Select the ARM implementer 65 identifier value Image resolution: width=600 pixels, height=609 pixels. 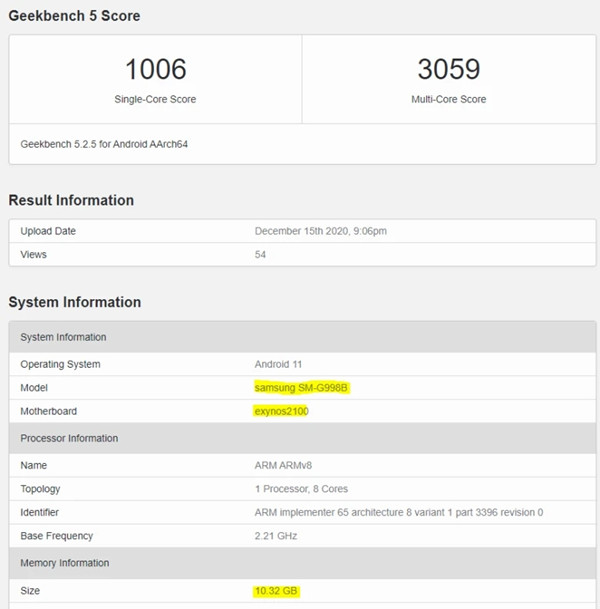click(399, 512)
